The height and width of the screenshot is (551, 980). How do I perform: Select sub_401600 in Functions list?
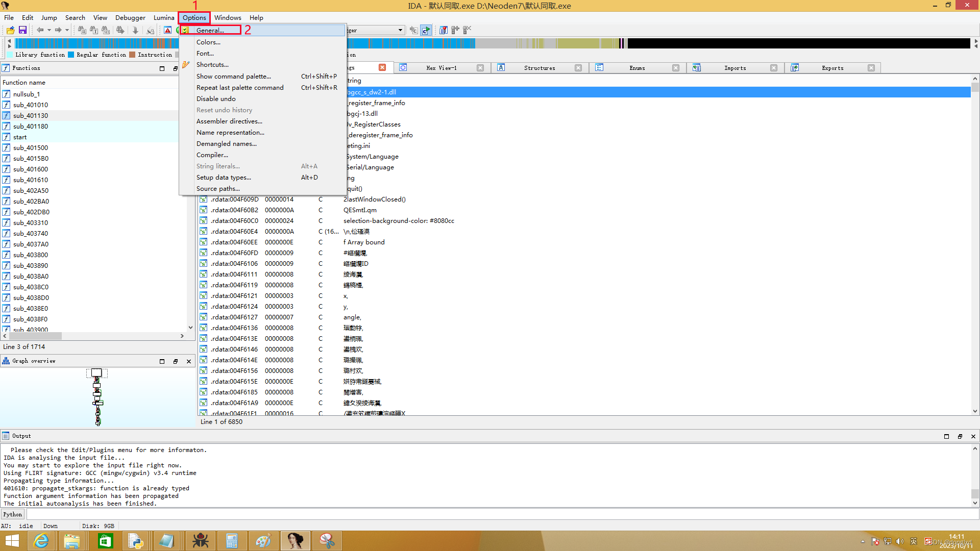[x=31, y=169]
